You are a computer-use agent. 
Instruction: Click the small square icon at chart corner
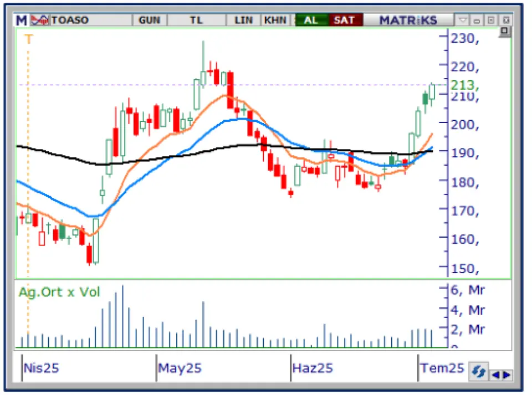click(x=504, y=31)
